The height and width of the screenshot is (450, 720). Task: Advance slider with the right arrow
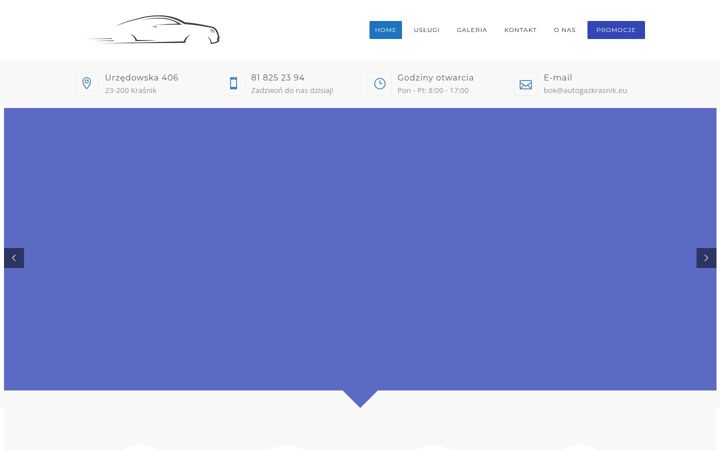click(706, 258)
